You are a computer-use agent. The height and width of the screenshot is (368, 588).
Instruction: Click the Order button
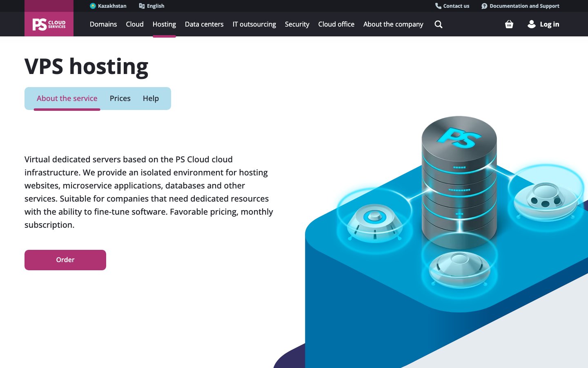(65, 260)
